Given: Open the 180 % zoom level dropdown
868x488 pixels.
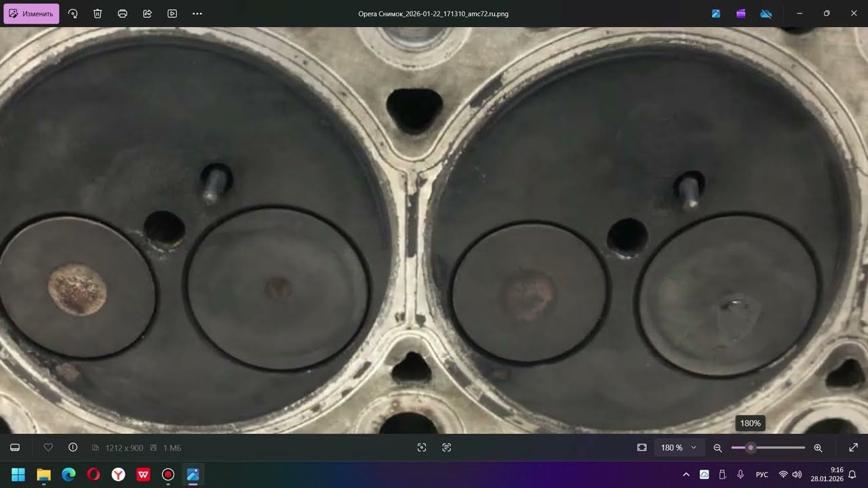Looking at the screenshot, I should point(679,447).
